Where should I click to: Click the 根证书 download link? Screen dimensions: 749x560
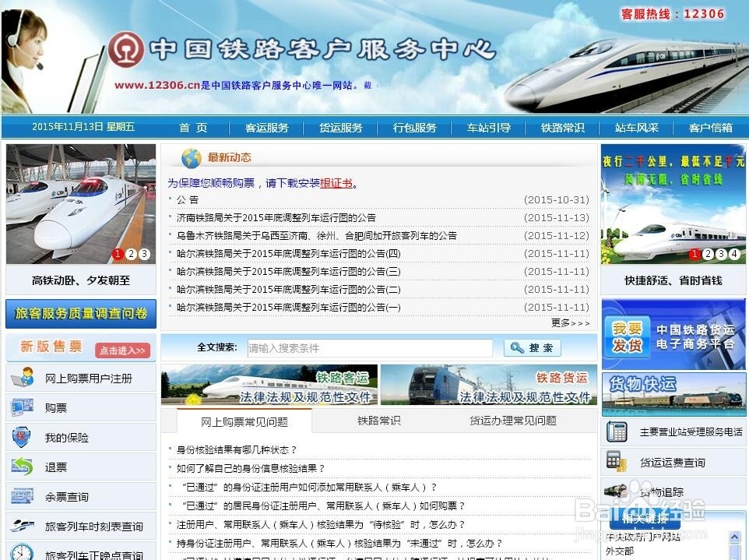(x=336, y=183)
